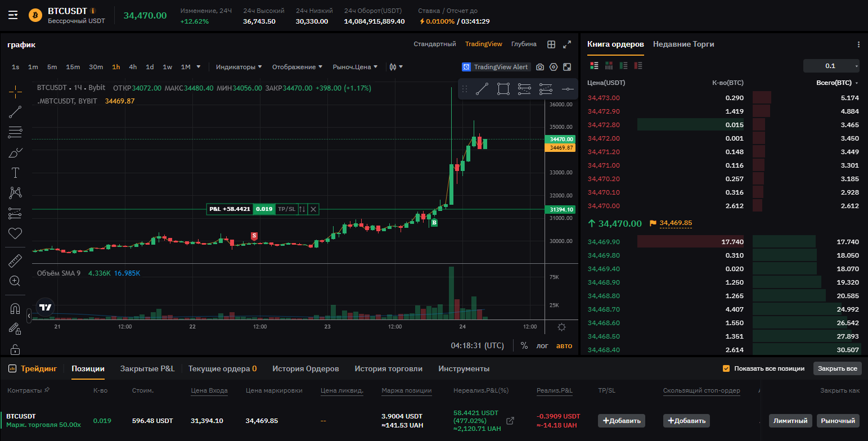
Task: Click TP/SL on the chart position line
Action: pos(286,209)
